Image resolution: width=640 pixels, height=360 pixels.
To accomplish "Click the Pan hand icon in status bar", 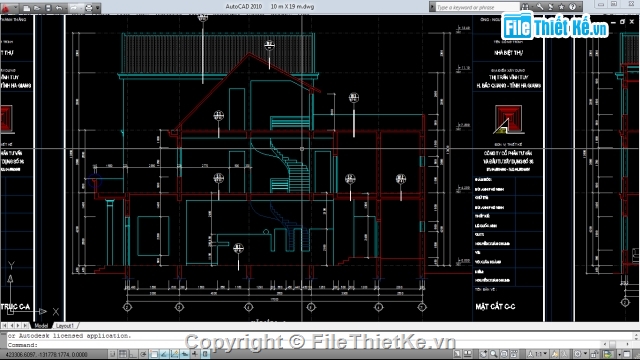I will (x=484, y=354).
